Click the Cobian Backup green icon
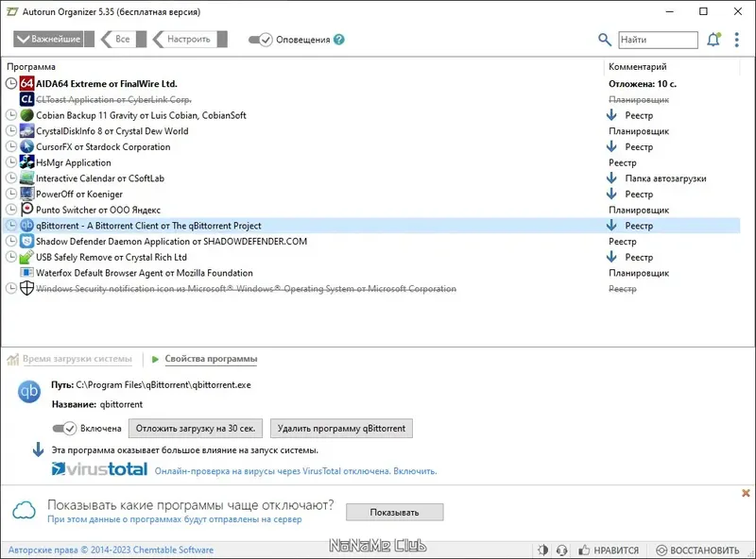The width and height of the screenshot is (756, 559). tap(27, 115)
